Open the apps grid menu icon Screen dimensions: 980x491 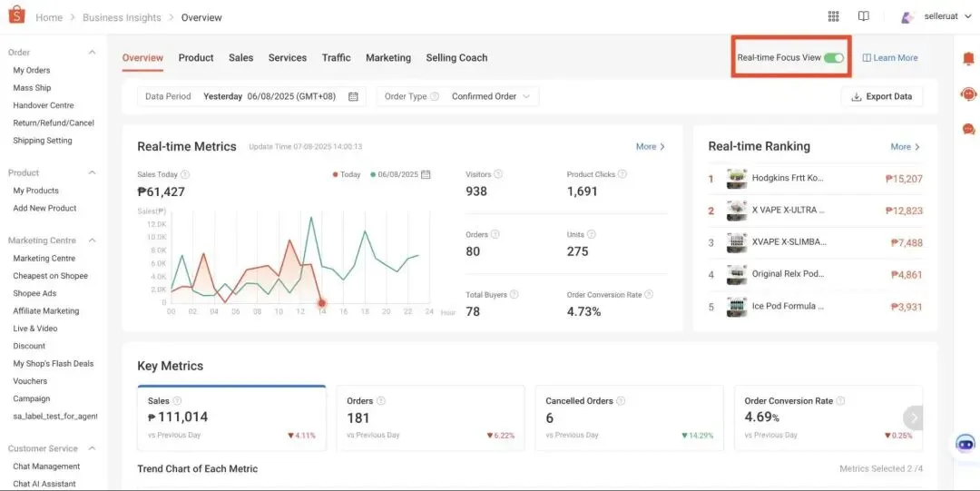(x=834, y=16)
